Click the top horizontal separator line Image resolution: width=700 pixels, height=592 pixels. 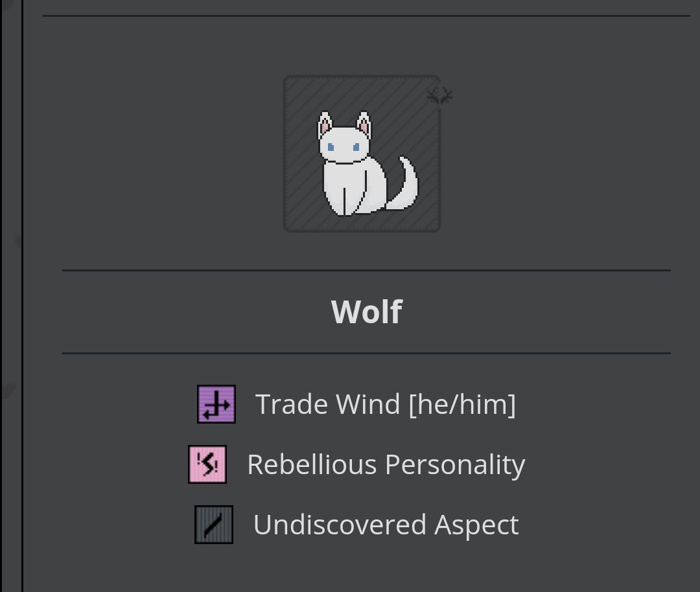(x=366, y=16)
